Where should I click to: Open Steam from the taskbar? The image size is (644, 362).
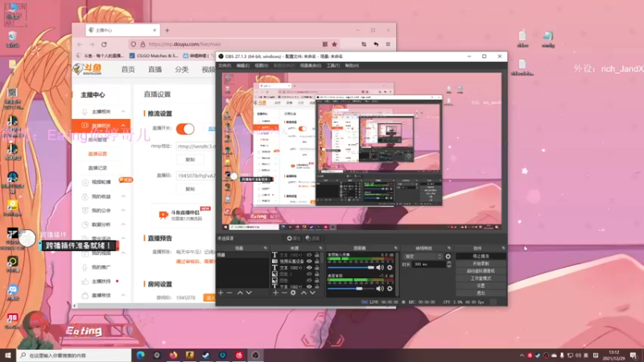[206, 355]
